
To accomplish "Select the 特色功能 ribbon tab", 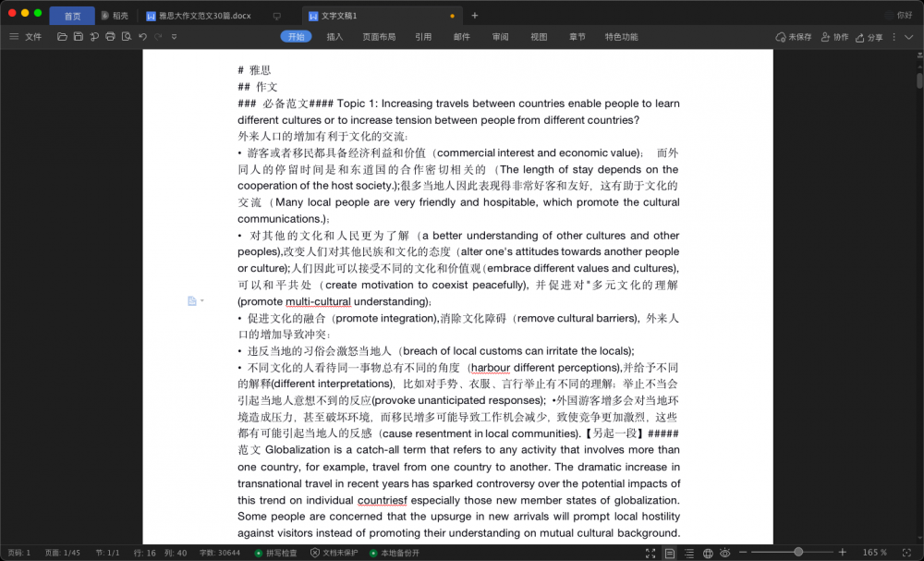I will pyautogui.click(x=621, y=37).
